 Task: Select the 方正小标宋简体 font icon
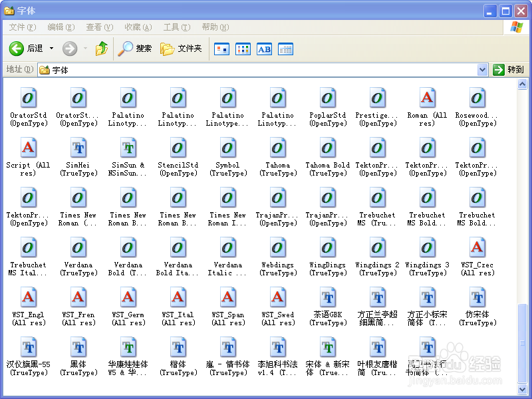[x=427, y=298]
